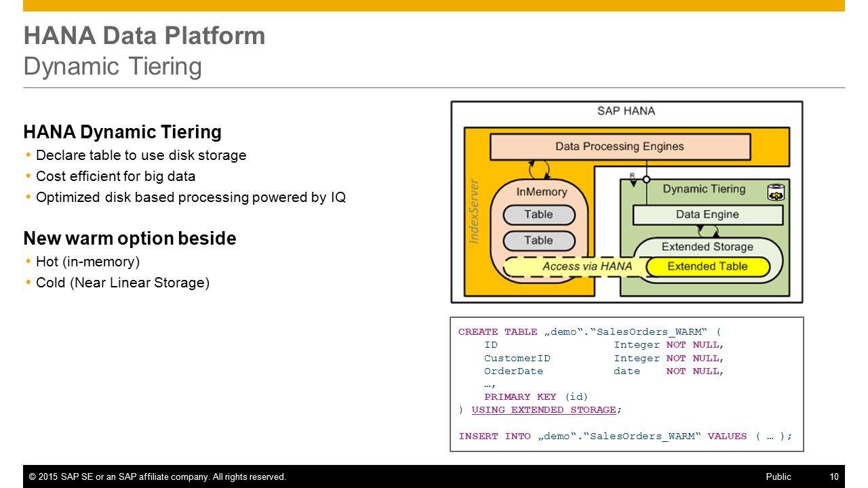The image size is (868, 488).
Task: Select the 'Dynamic Tiering' slide subtitle
Action: [113, 66]
